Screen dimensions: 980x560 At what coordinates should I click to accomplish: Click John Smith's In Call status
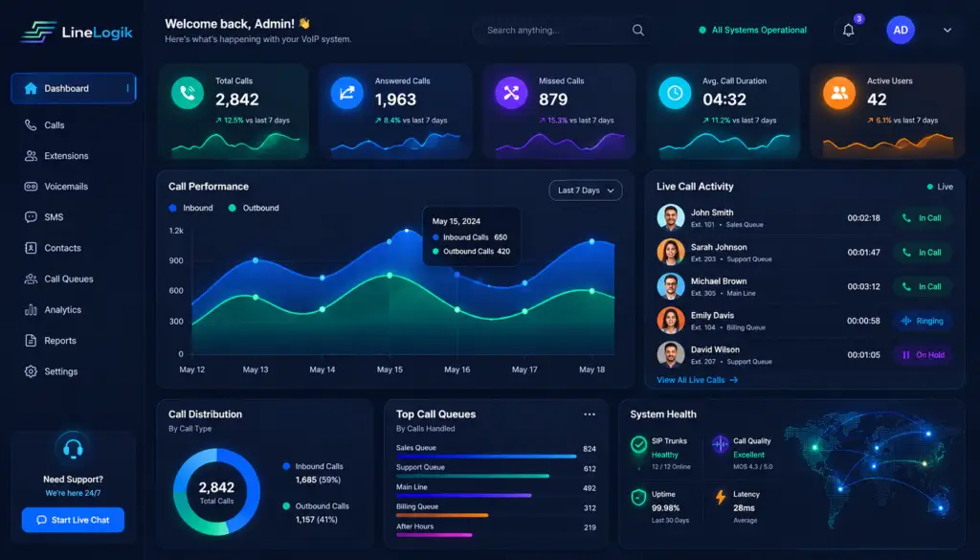922,218
